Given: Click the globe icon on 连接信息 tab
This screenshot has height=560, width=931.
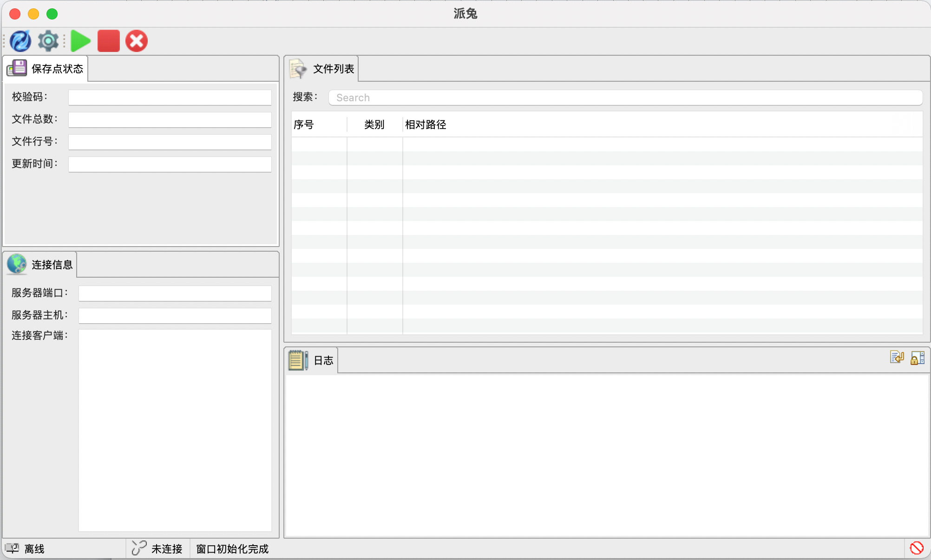Looking at the screenshot, I should pos(17,265).
